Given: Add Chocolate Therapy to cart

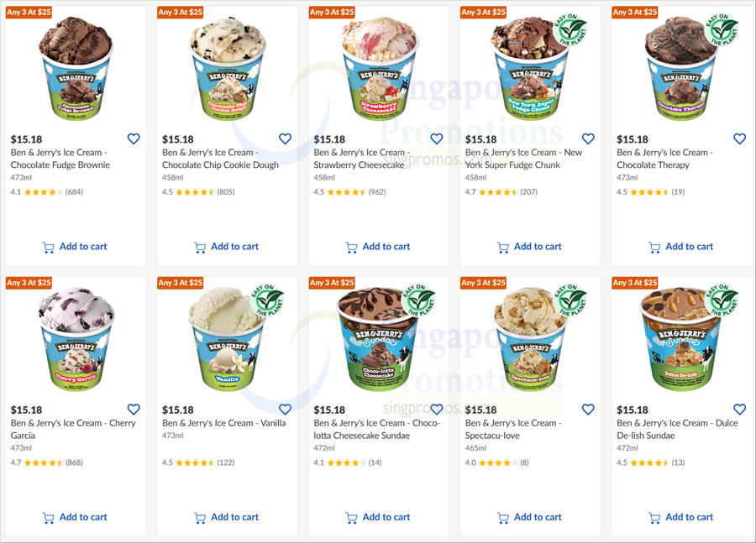Looking at the screenshot, I should pyautogui.click(x=680, y=247).
